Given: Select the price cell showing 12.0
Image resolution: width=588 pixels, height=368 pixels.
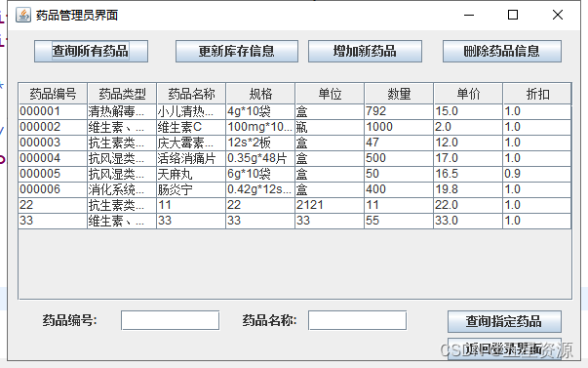Looking at the screenshot, I should pyautogui.click(x=468, y=143).
